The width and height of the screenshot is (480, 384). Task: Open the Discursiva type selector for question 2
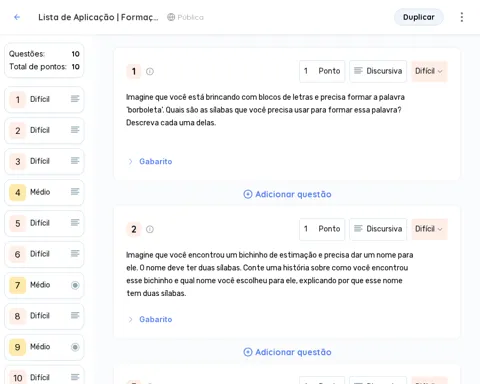pos(378,229)
